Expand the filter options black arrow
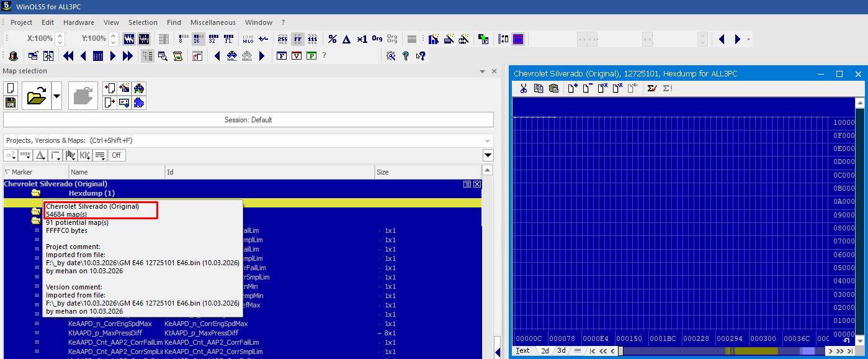 488,155
